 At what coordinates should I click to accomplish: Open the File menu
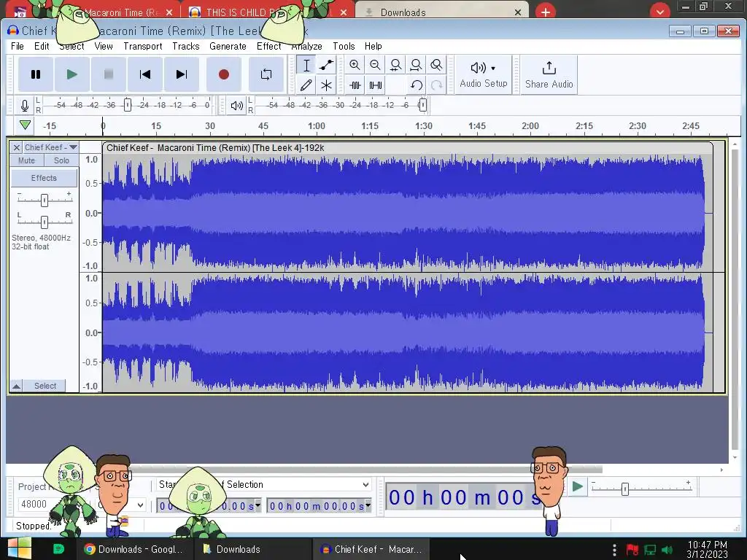18,46
